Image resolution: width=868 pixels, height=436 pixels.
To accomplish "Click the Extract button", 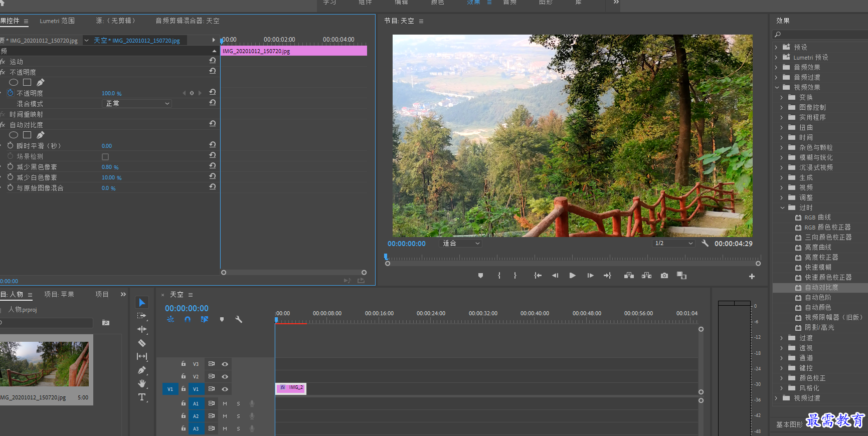I will pos(646,276).
